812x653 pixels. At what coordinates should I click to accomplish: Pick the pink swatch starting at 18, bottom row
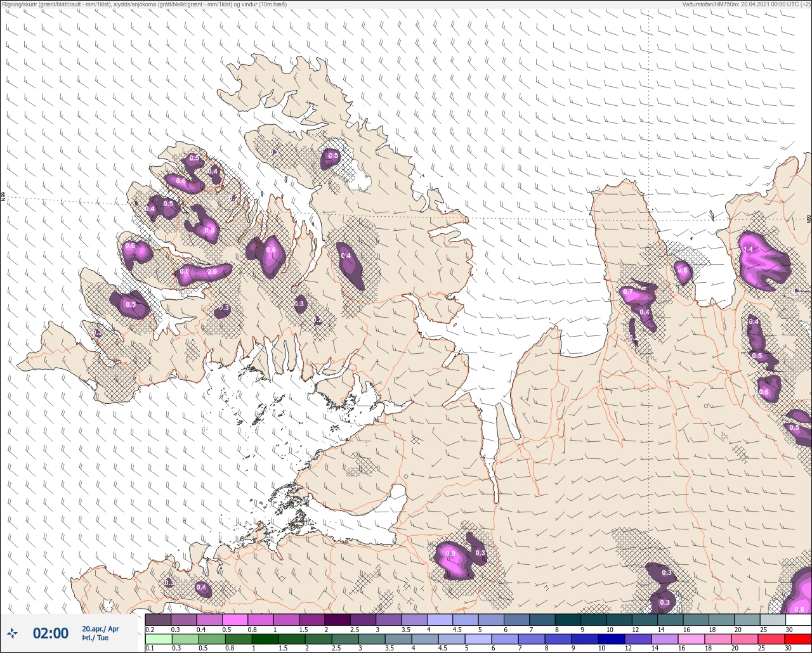[x=719, y=638]
